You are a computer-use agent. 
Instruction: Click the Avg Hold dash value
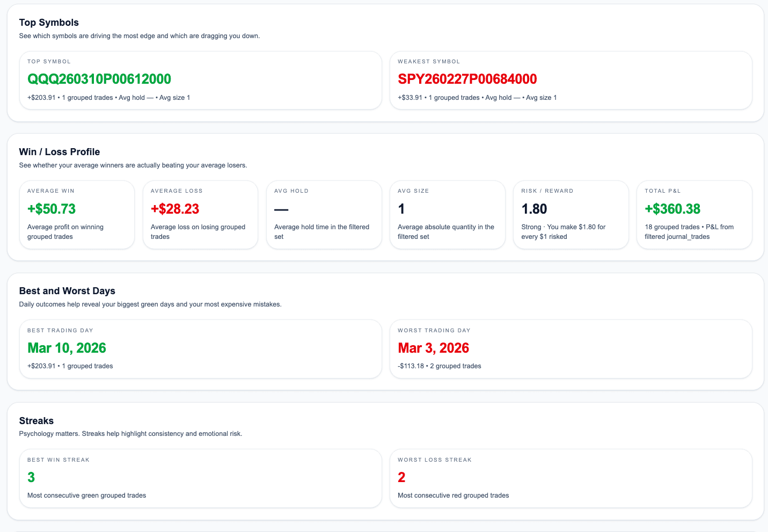[281, 209]
